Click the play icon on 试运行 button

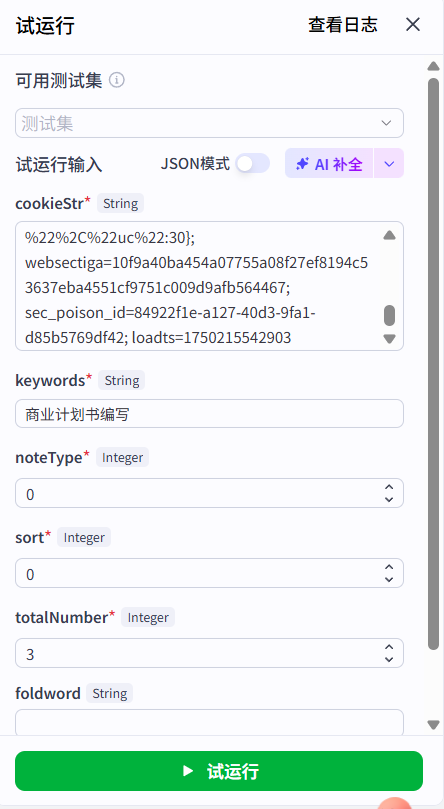[188, 771]
